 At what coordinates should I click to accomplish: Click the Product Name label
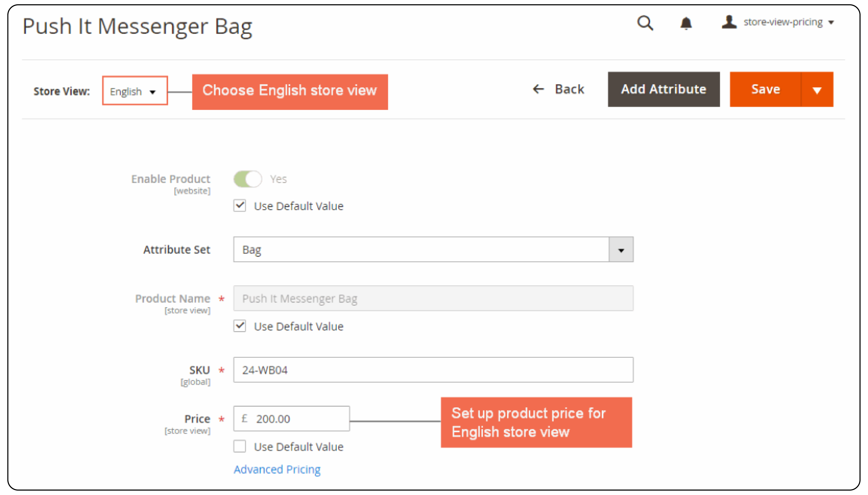click(173, 299)
